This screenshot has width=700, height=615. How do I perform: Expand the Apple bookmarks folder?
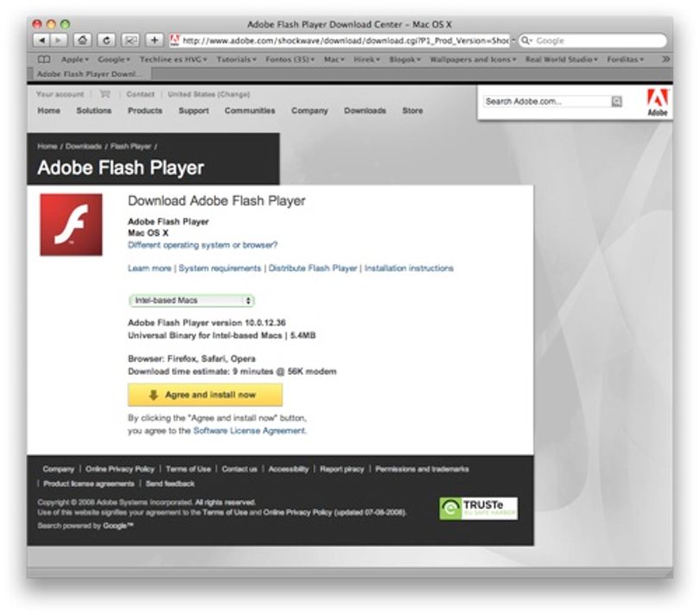click(74, 60)
